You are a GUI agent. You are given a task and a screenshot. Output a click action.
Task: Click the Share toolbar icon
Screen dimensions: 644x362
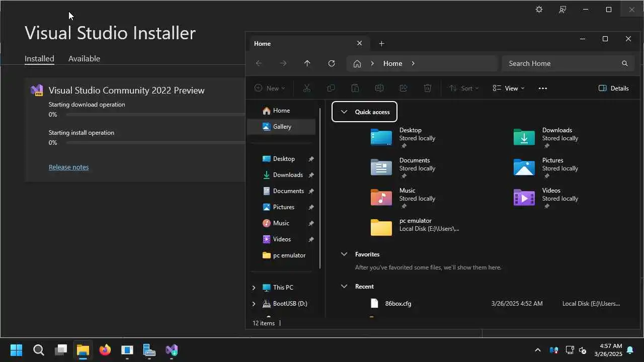[x=403, y=88]
